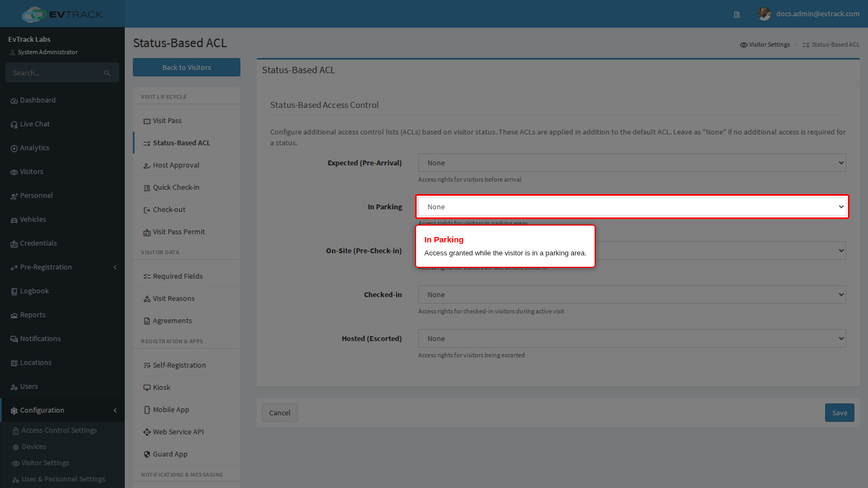Click the door icon in top header
868x488 pixels.
pos(737,15)
